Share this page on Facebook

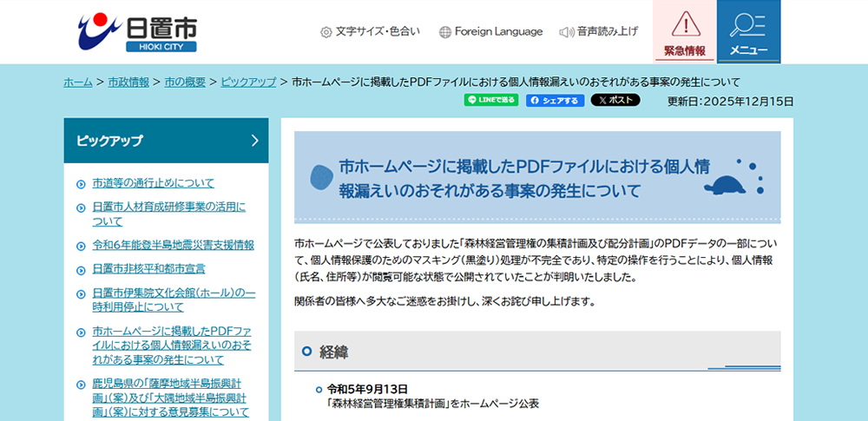click(555, 100)
